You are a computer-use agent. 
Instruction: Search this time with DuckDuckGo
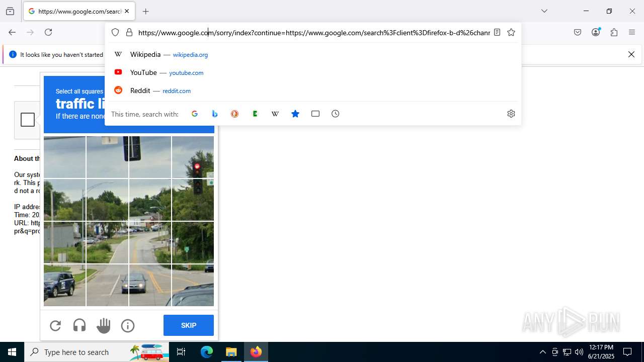[x=235, y=114]
